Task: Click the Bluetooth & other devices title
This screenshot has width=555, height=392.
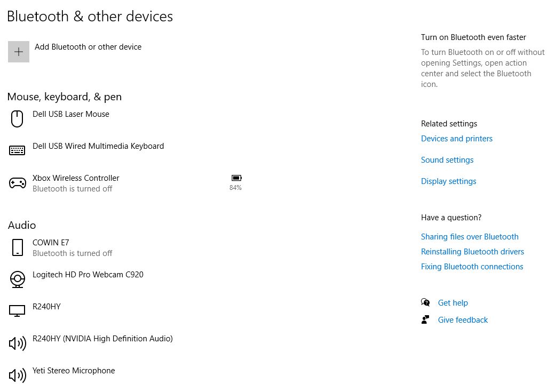Action: [x=90, y=17]
